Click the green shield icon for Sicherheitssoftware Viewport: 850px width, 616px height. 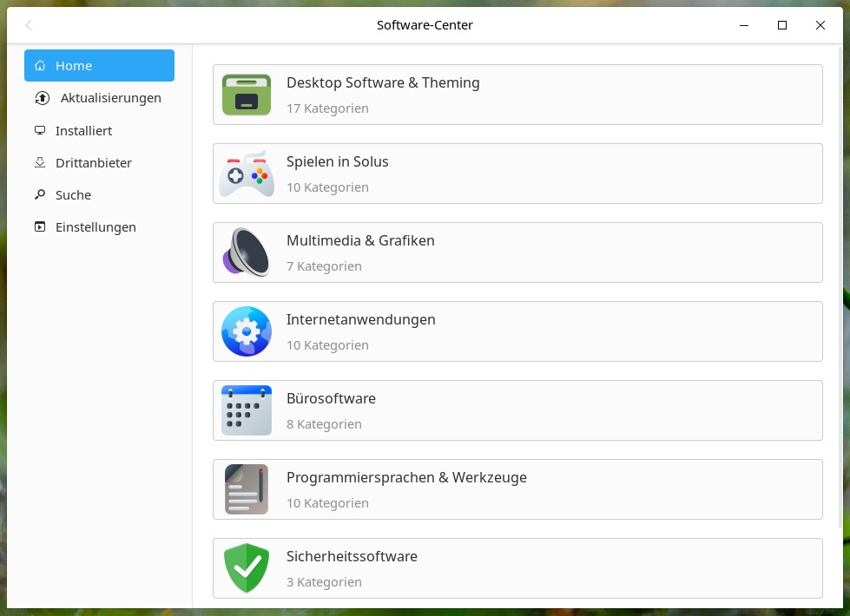tap(246, 567)
